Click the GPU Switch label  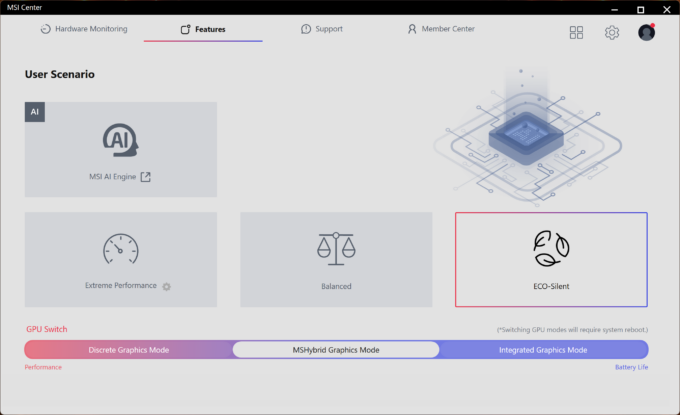coord(47,329)
